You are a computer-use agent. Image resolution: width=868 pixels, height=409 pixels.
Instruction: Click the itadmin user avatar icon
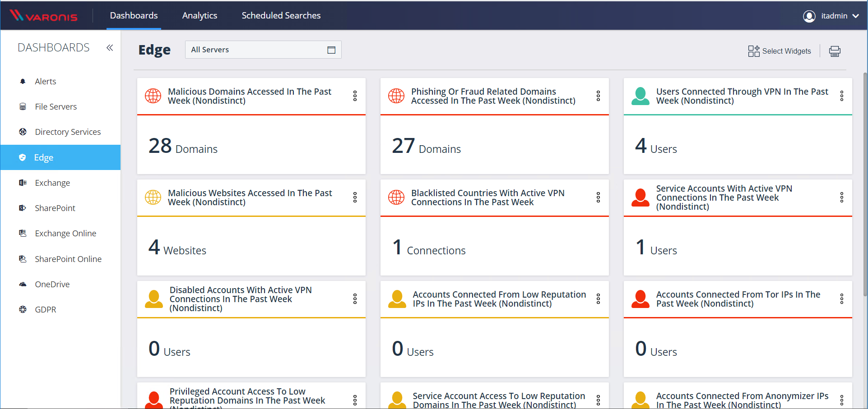click(x=809, y=16)
